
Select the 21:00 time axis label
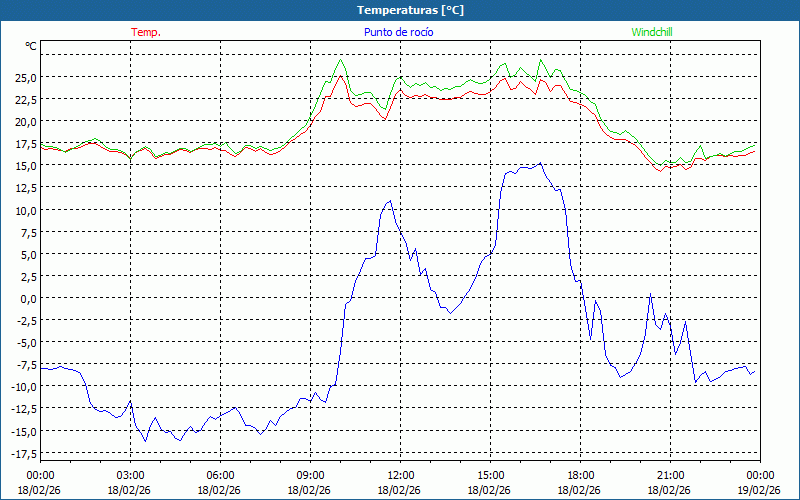[x=670, y=475]
